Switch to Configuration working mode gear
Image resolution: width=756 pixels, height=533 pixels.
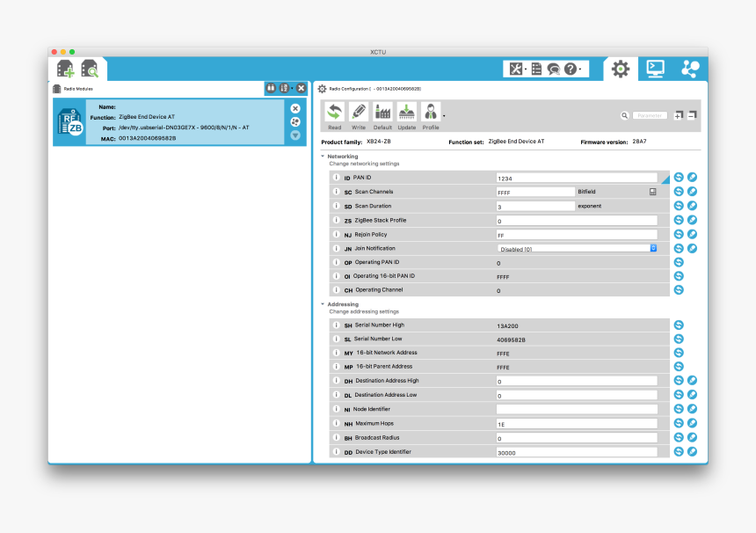(x=621, y=69)
